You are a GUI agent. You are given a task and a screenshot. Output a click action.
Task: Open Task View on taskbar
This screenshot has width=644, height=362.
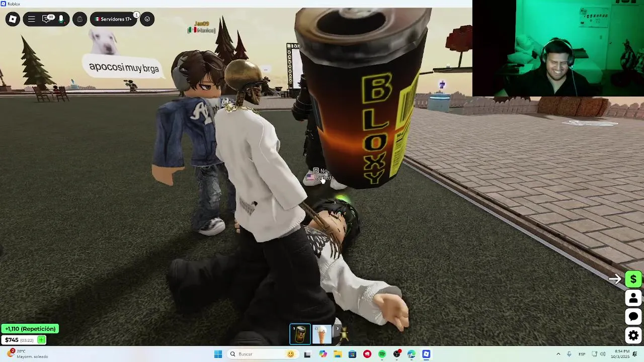tap(307, 354)
